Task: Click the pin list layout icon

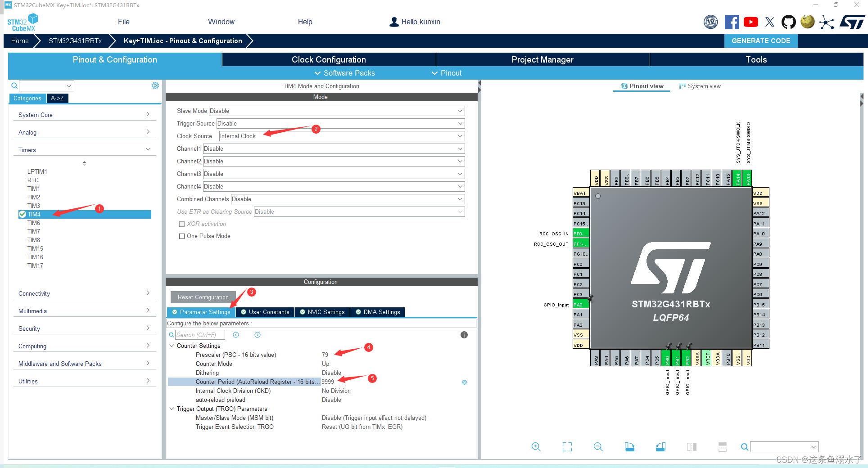Action: tap(723, 447)
